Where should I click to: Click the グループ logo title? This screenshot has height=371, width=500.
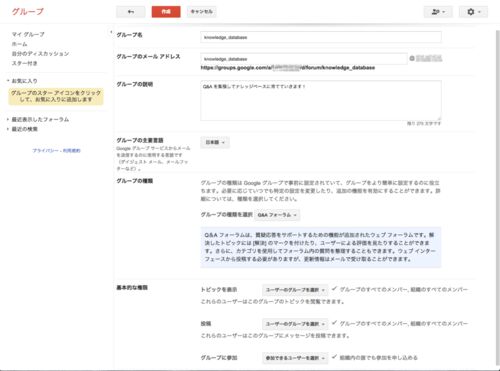click(28, 12)
